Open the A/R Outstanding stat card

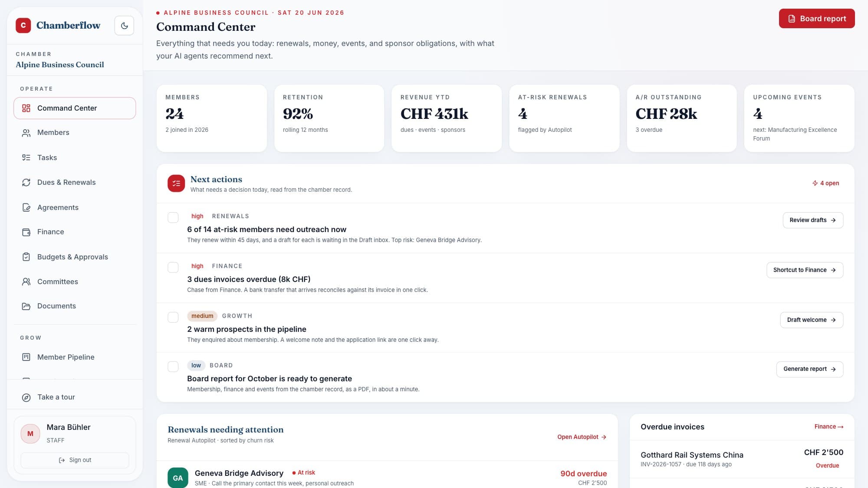682,118
